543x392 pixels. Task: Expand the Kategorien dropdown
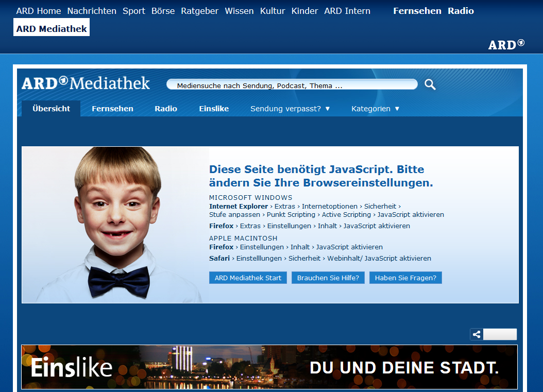tap(376, 109)
